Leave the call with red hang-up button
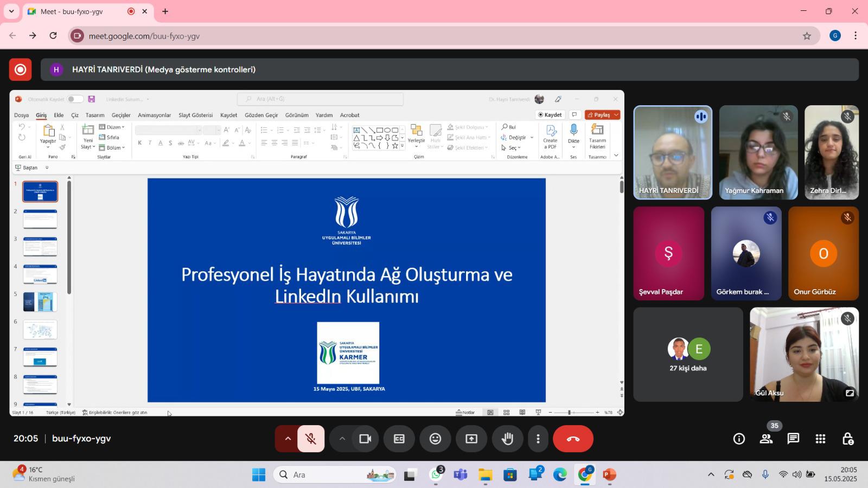Image resolution: width=868 pixels, height=488 pixels. [x=573, y=439]
